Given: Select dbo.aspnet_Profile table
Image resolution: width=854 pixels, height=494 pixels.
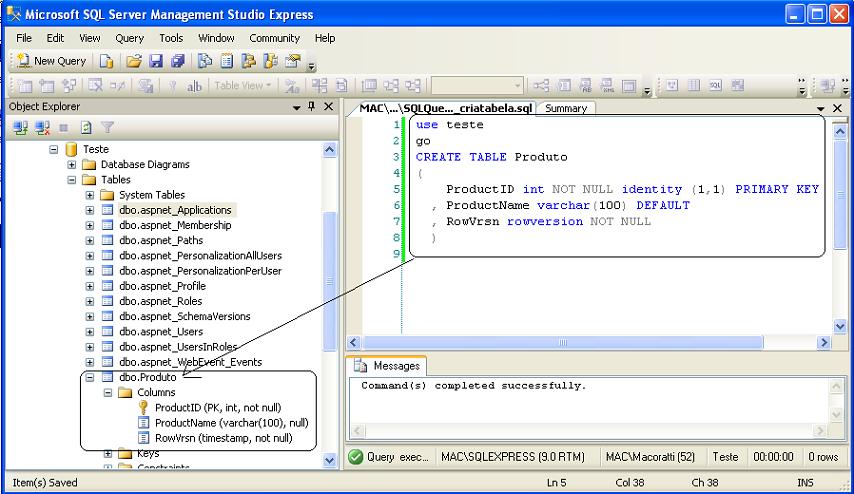Looking at the screenshot, I should (x=162, y=286).
